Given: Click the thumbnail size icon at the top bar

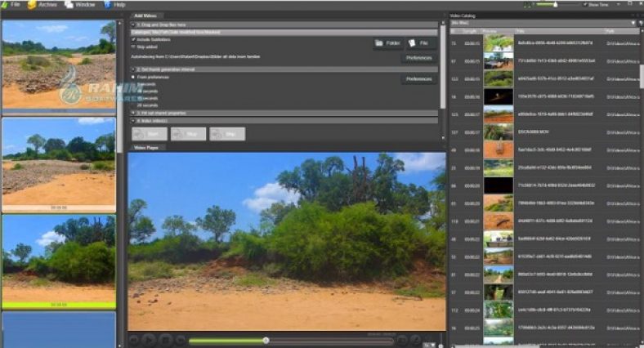Looking at the screenshot, I should tap(528, 5).
